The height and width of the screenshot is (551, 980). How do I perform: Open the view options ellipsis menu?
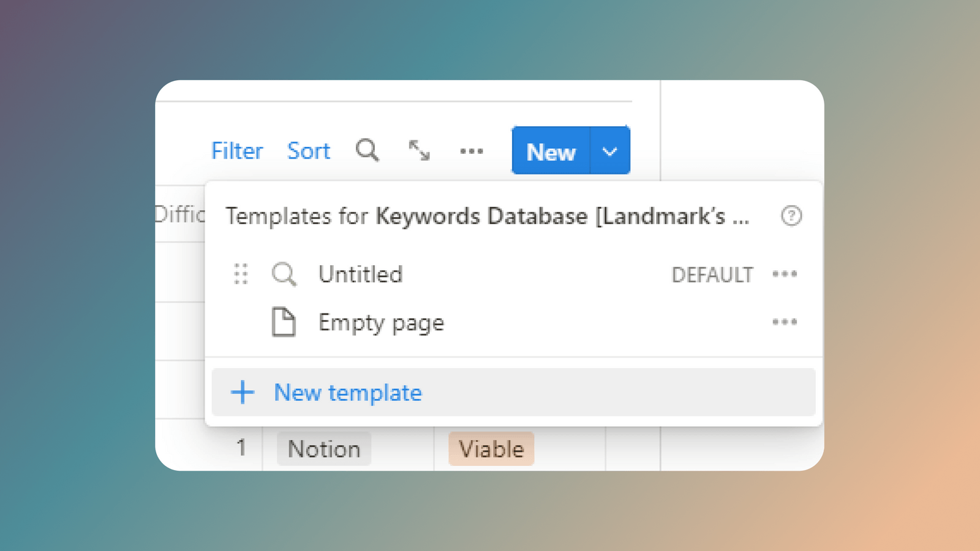470,151
